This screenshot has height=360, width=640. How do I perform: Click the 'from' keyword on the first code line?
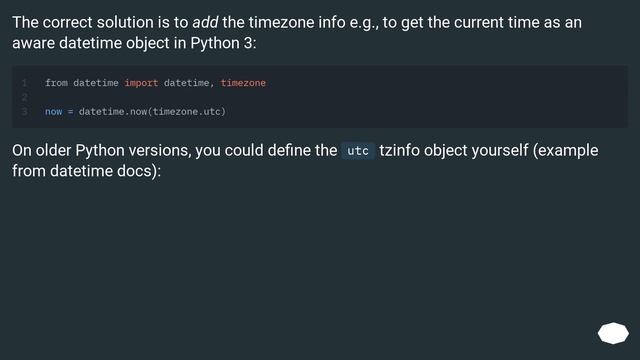pyautogui.click(x=56, y=83)
